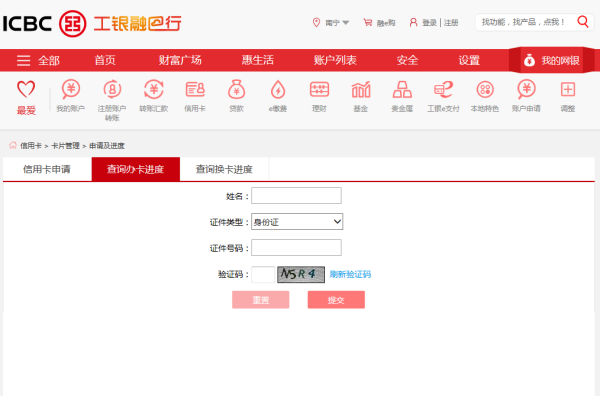The width and height of the screenshot is (600, 396).
Task: Click the 证件号码 ID number field
Action: pos(296,248)
